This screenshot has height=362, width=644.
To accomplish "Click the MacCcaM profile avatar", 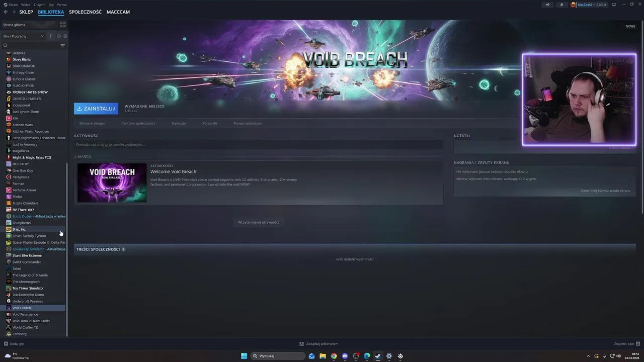I will point(573,5).
